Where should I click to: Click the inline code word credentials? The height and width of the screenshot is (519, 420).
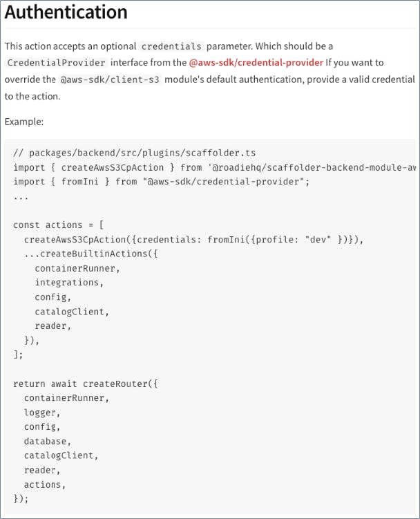171,46
